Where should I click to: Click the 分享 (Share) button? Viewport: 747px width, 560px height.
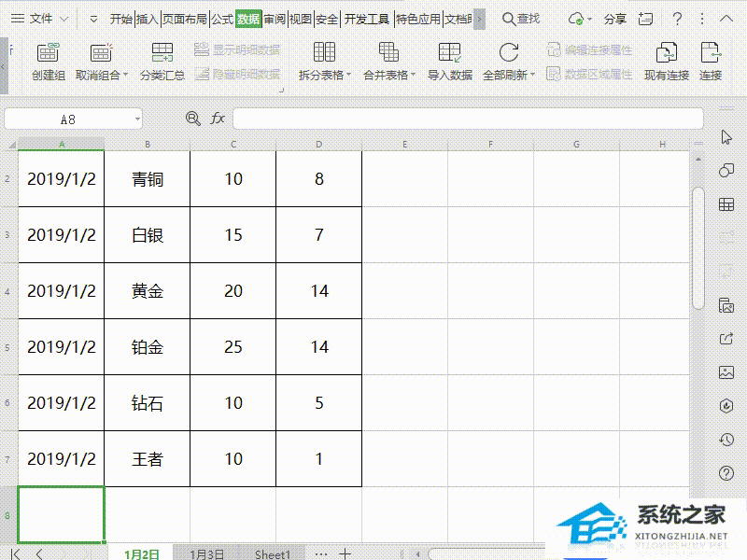pos(615,18)
